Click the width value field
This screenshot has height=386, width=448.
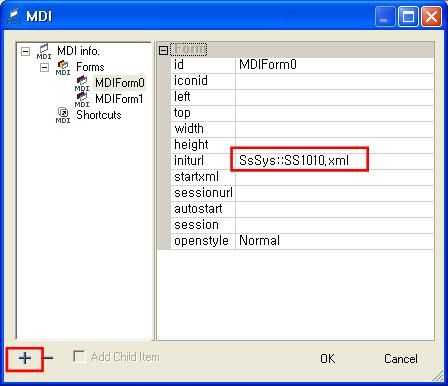pyautogui.click(x=335, y=129)
